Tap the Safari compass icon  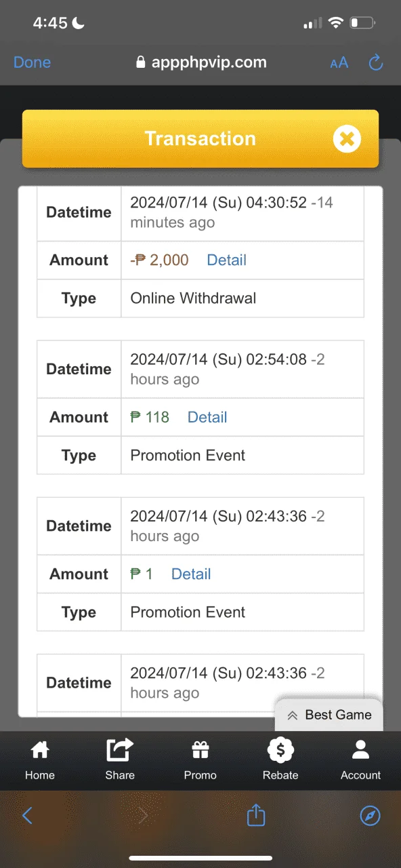point(370,816)
